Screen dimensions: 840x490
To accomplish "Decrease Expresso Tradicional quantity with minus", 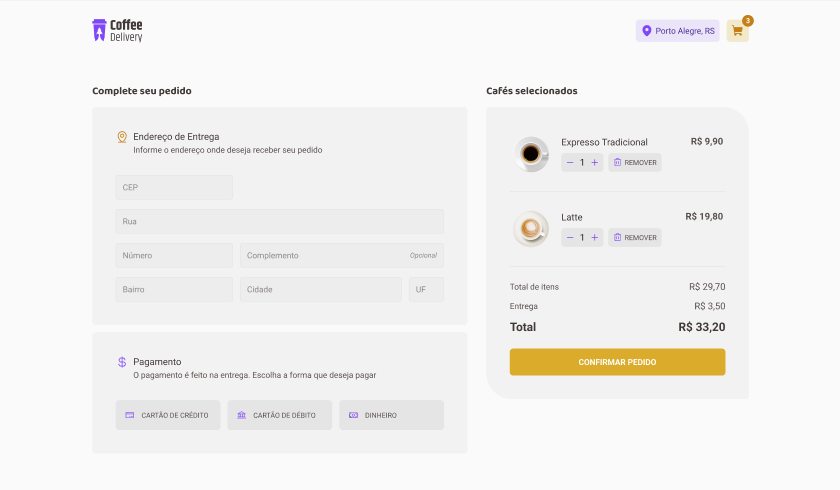I will tap(569, 162).
